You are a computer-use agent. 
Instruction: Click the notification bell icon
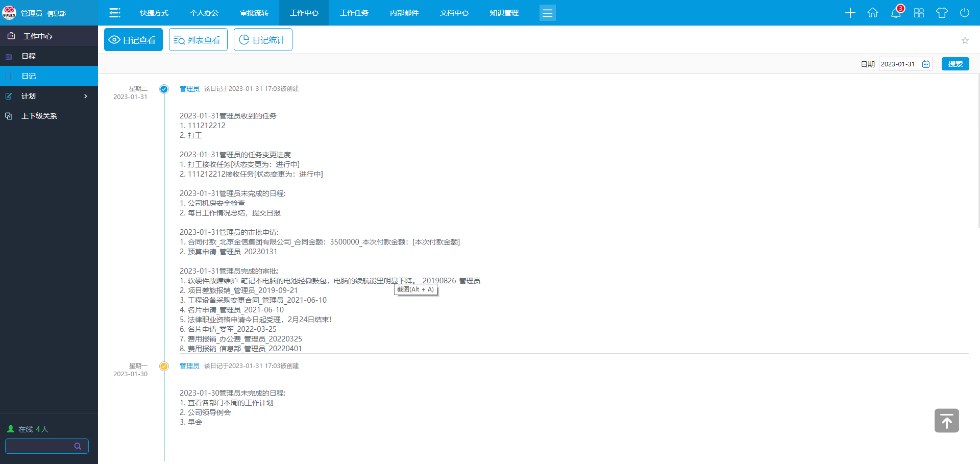[896, 13]
